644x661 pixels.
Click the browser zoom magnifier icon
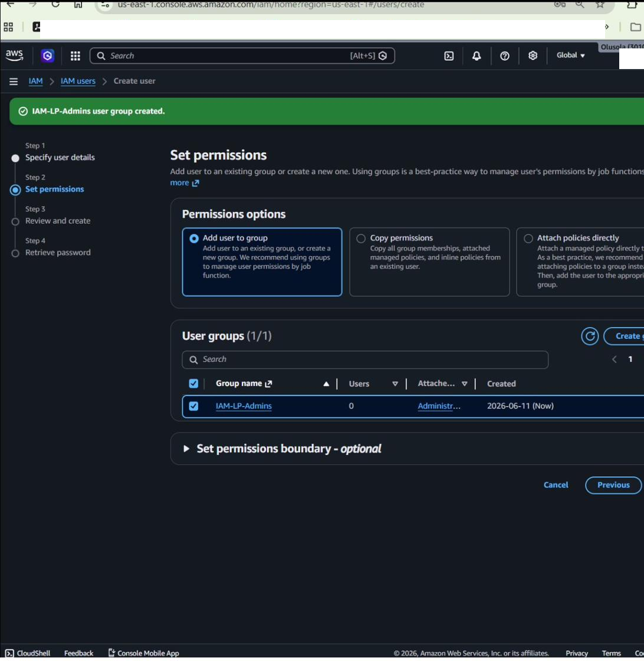click(x=580, y=4)
